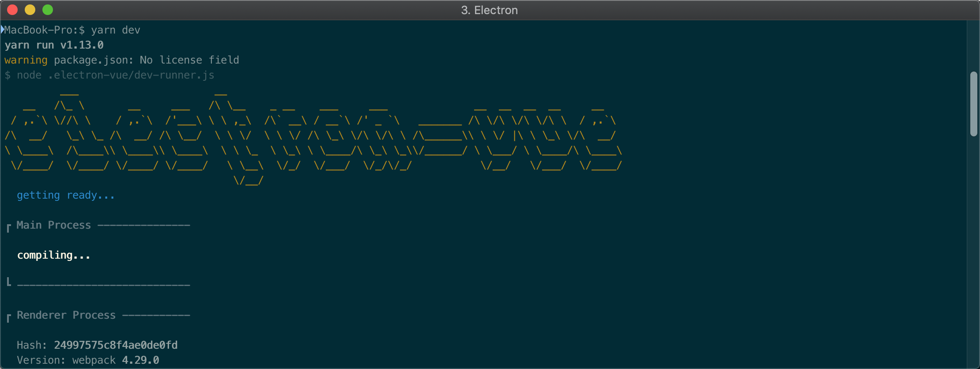Image resolution: width=980 pixels, height=369 pixels.
Task: Grab the vertical scrollbar thumb
Action: click(x=973, y=104)
